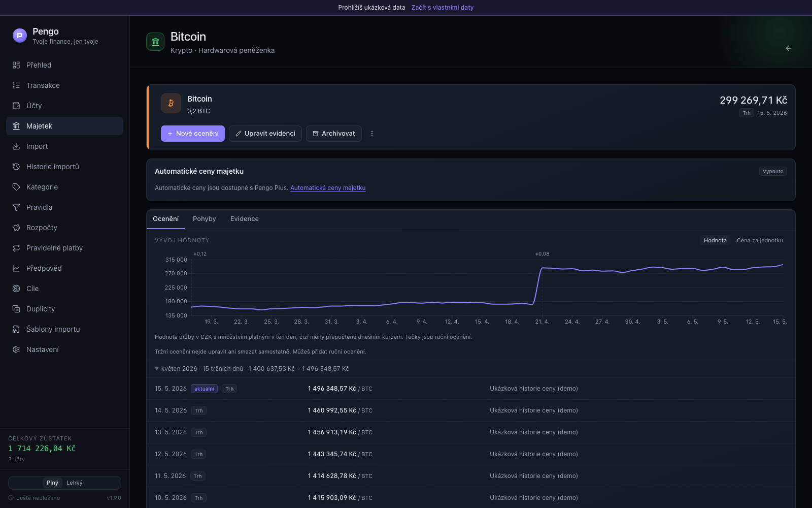The height and width of the screenshot is (508, 812).
Task: Switch to the Evidence tab
Action: tap(245, 219)
